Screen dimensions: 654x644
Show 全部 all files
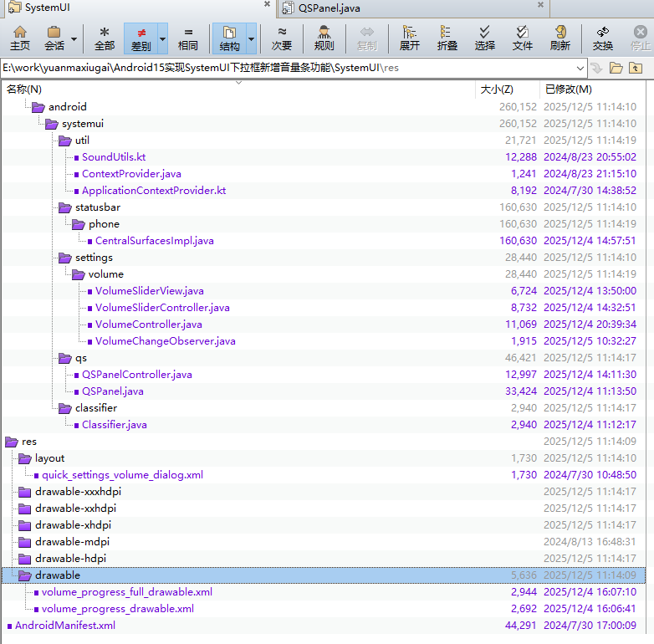(105, 38)
